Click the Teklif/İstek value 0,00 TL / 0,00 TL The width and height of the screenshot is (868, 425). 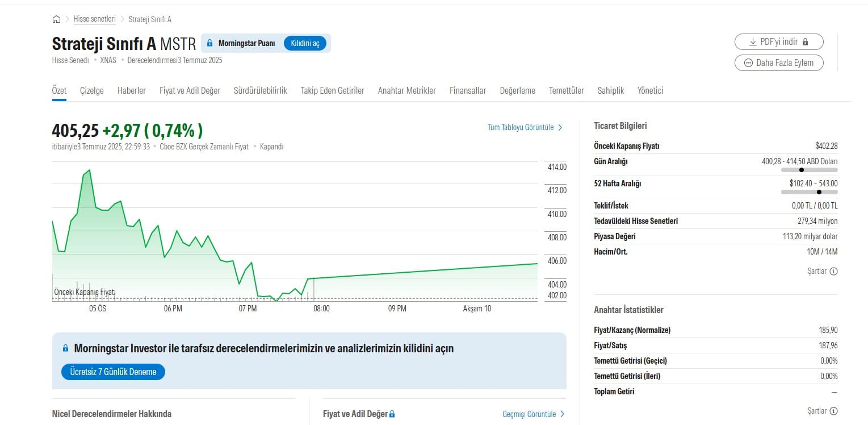(815, 206)
